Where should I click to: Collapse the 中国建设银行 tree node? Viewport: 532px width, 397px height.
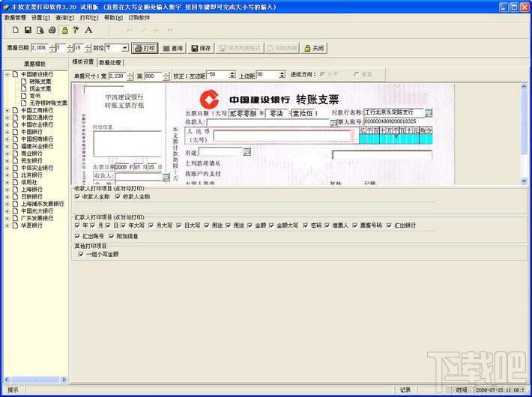[7, 74]
